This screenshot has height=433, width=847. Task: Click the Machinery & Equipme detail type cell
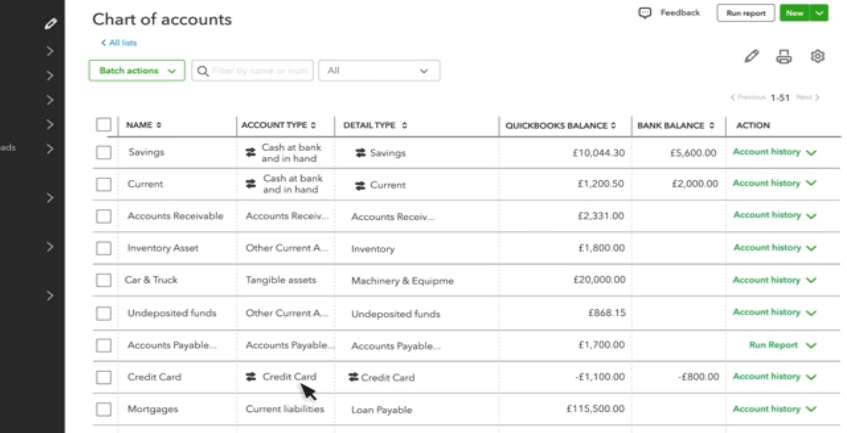coord(402,281)
